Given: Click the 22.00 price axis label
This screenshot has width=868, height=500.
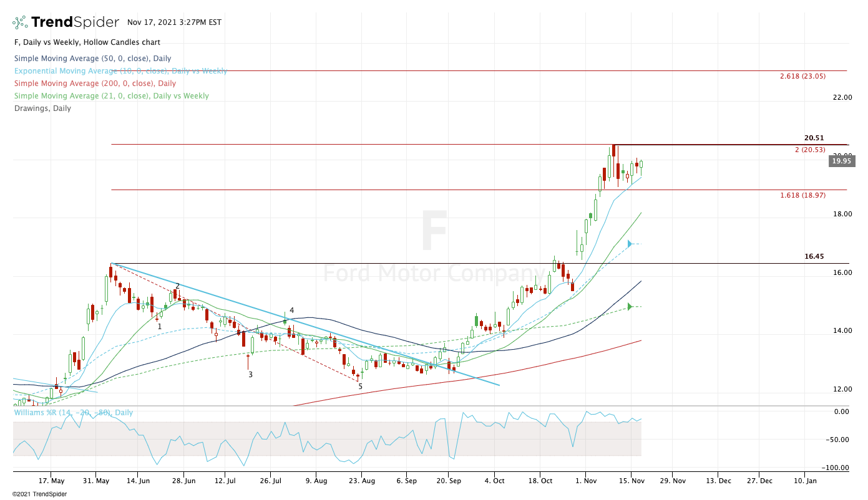Looking at the screenshot, I should point(842,98).
